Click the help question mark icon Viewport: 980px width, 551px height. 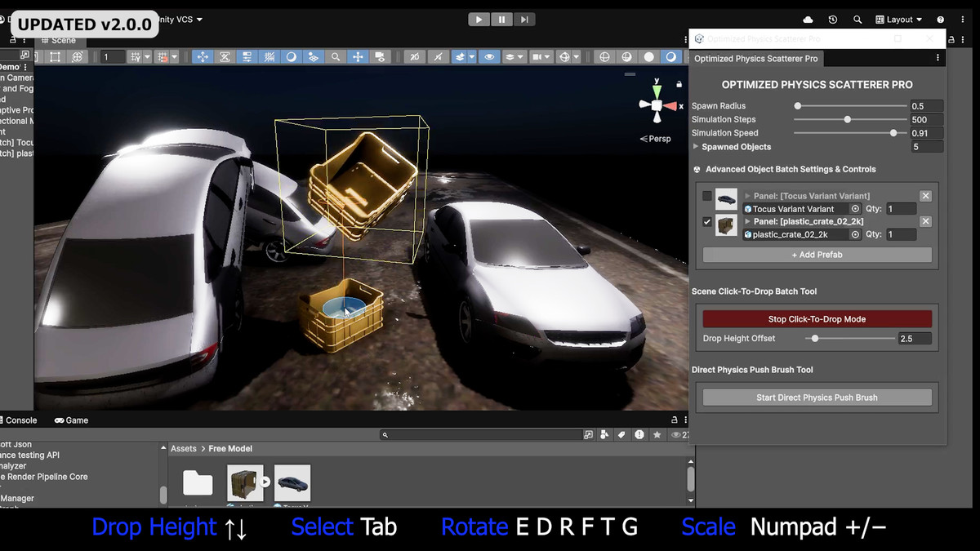point(941,20)
